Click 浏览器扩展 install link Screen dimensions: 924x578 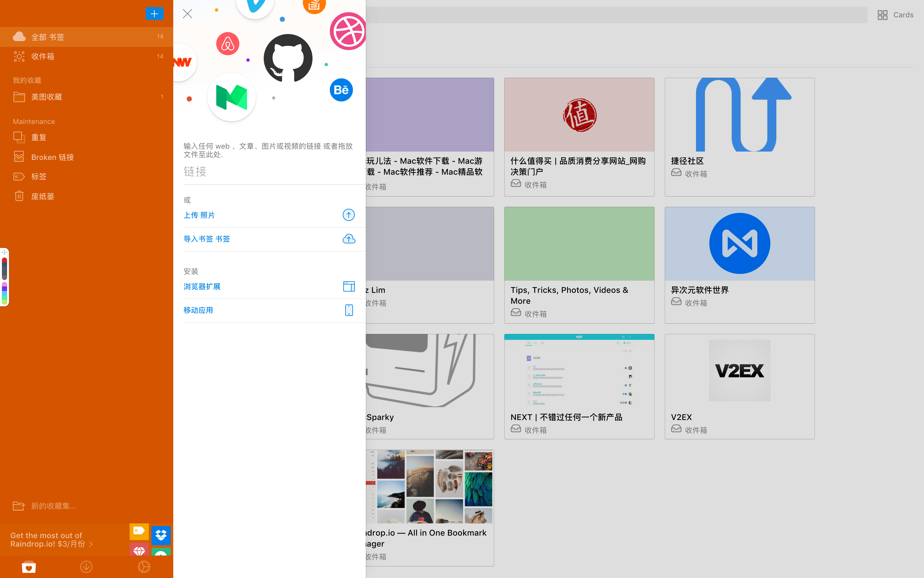(x=202, y=286)
